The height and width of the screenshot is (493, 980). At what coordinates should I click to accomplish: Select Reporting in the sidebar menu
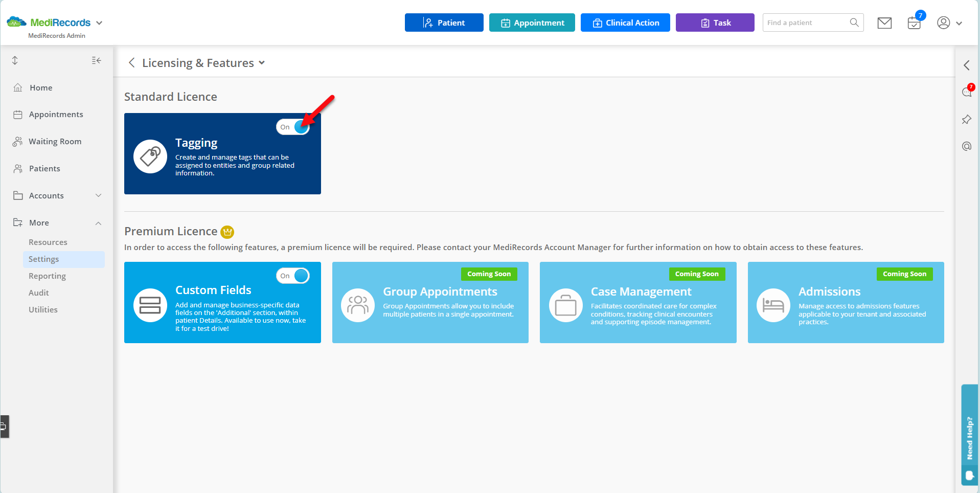(48, 276)
